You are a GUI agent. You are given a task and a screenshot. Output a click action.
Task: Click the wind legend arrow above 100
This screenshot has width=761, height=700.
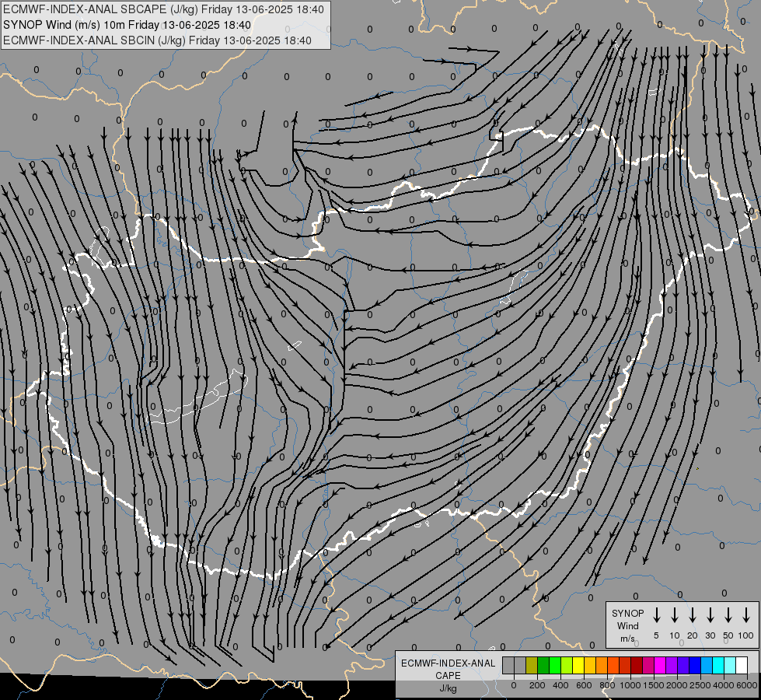[746, 615]
